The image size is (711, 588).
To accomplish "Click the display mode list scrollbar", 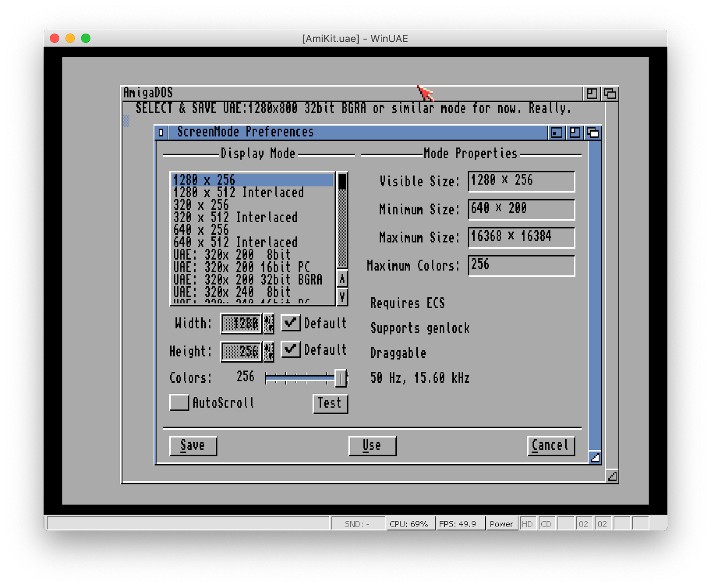I will (x=342, y=220).
